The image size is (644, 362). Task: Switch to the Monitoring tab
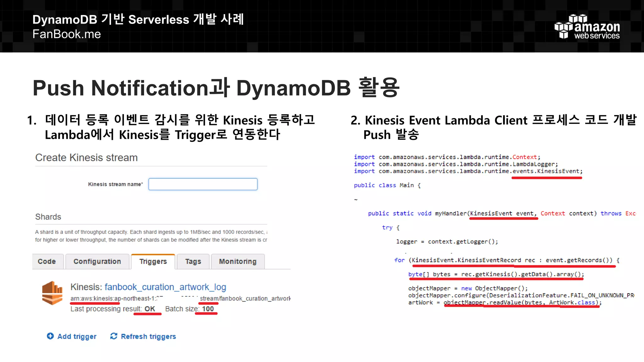click(238, 261)
